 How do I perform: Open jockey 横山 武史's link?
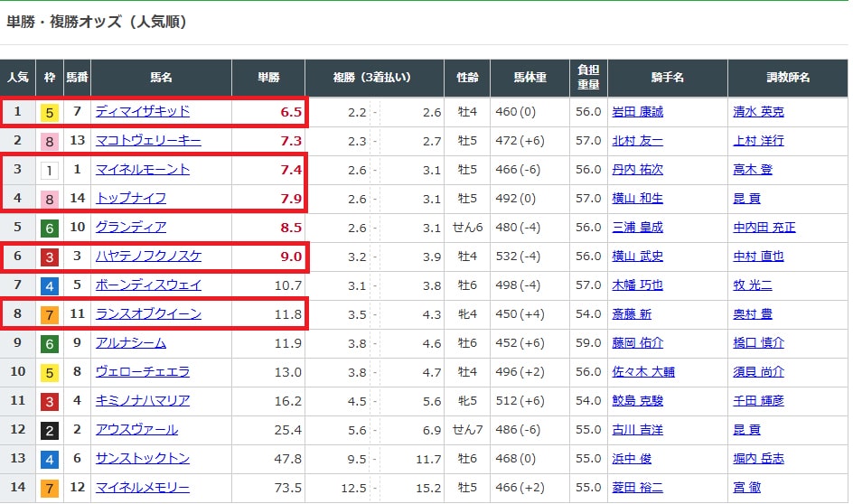637,257
